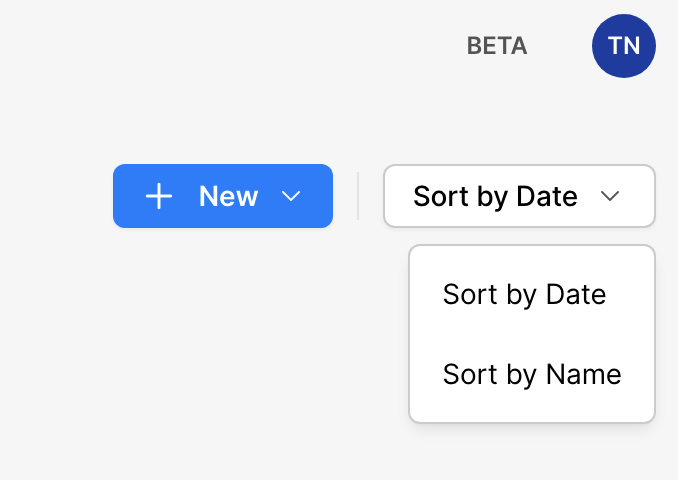Select Sort by Name option
678x480 pixels.
tap(532, 375)
